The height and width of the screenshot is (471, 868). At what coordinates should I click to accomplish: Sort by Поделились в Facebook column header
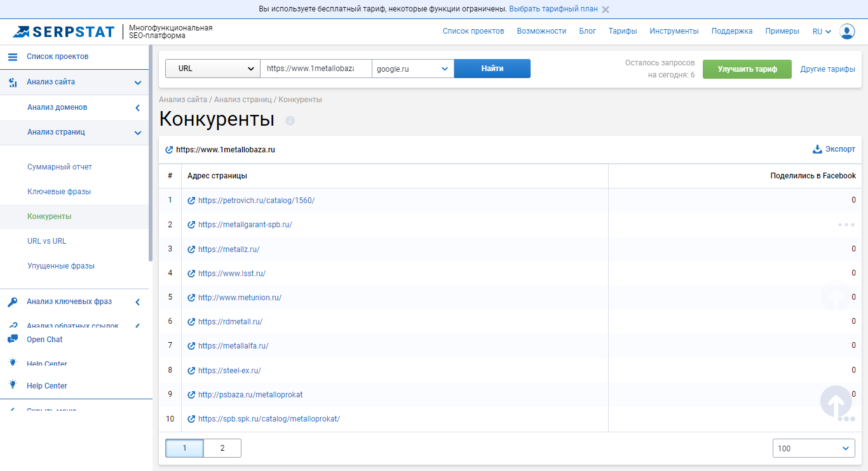click(x=813, y=176)
